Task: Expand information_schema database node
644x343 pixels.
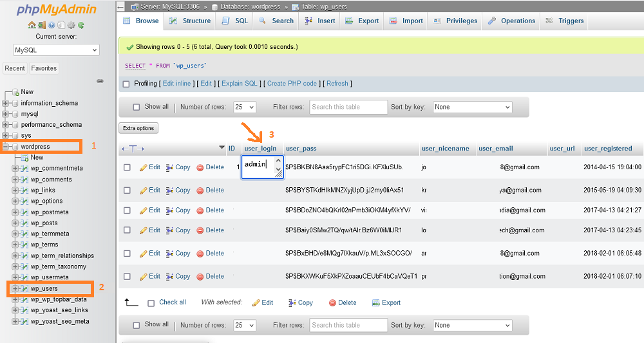Action: [5, 103]
